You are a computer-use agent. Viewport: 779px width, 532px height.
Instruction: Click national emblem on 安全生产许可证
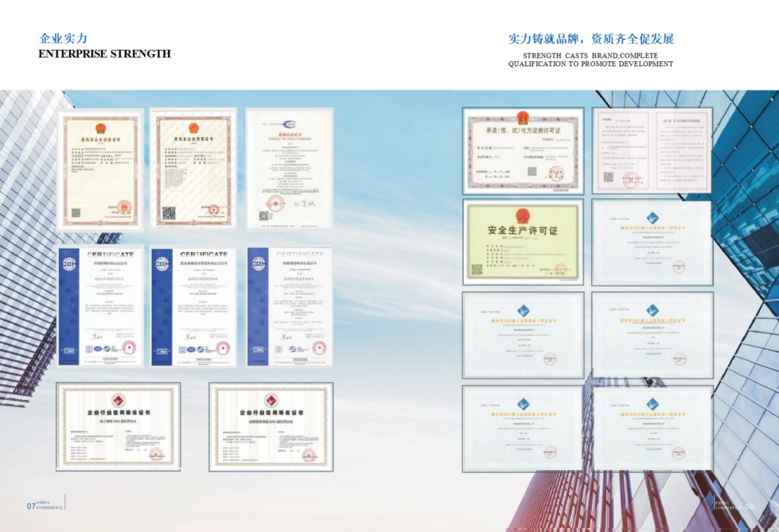tap(522, 216)
